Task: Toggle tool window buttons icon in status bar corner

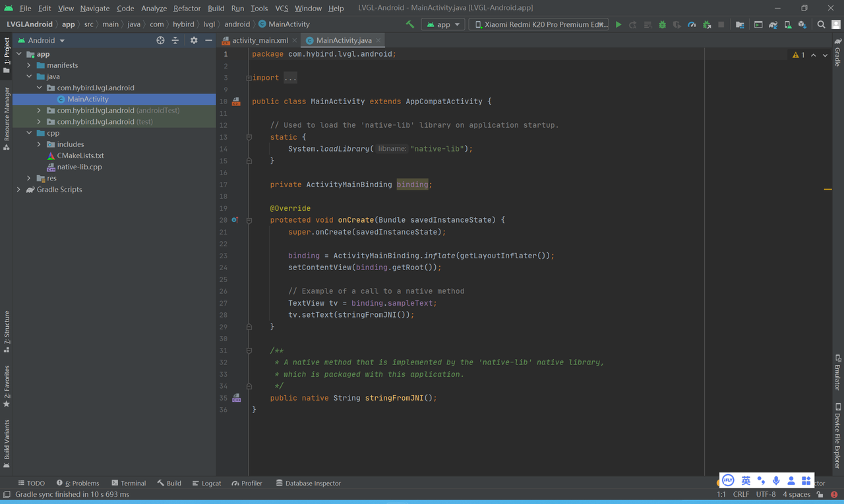Action: [7, 494]
